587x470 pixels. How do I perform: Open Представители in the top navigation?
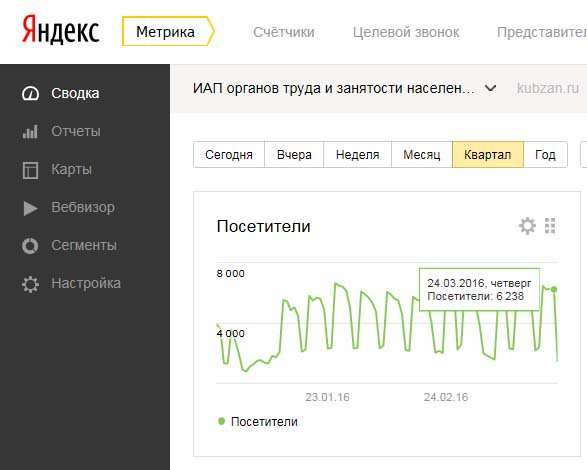pyautogui.click(x=542, y=32)
